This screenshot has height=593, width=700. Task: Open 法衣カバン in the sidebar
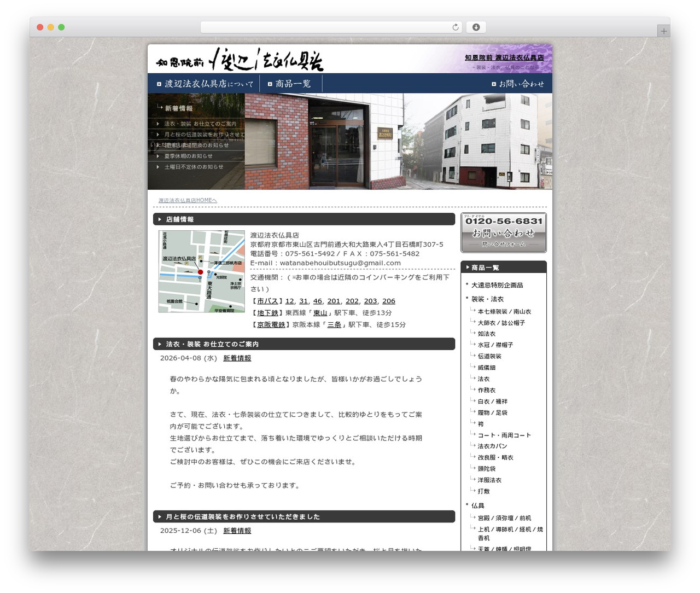tap(492, 446)
